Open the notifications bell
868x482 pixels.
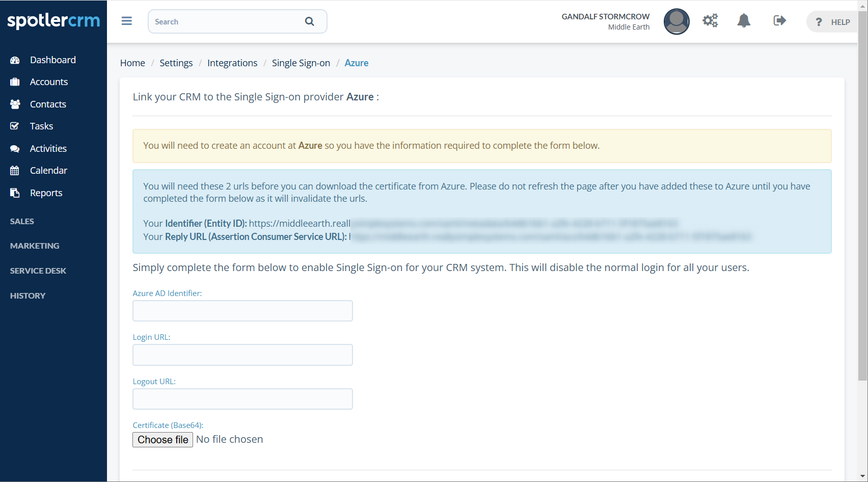tap(744, 20)
